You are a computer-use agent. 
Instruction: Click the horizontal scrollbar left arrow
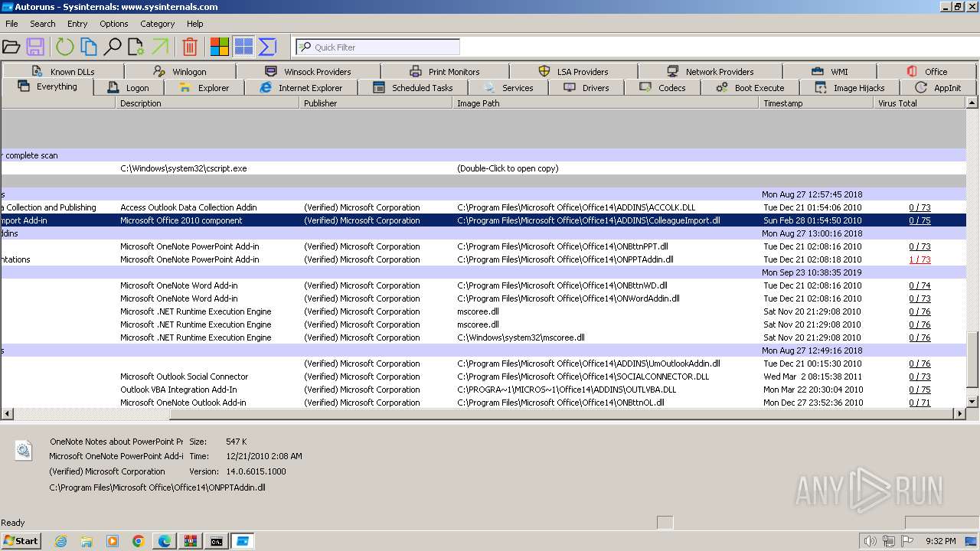[x=6, y=414]
